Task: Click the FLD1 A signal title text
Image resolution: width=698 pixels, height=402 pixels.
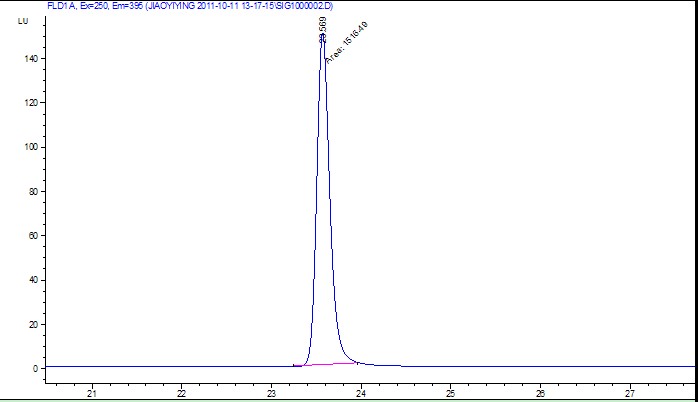Action: pos(190,6)
